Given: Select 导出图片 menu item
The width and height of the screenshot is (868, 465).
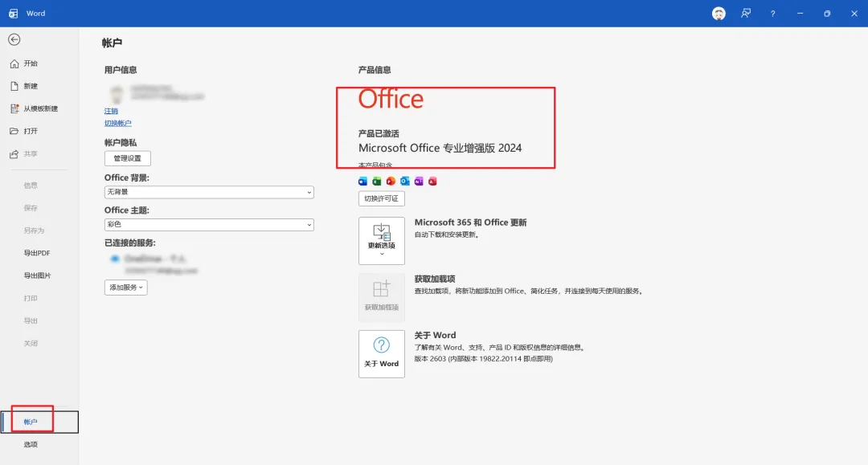Looking at the screenshot, I should pos(39,275).
